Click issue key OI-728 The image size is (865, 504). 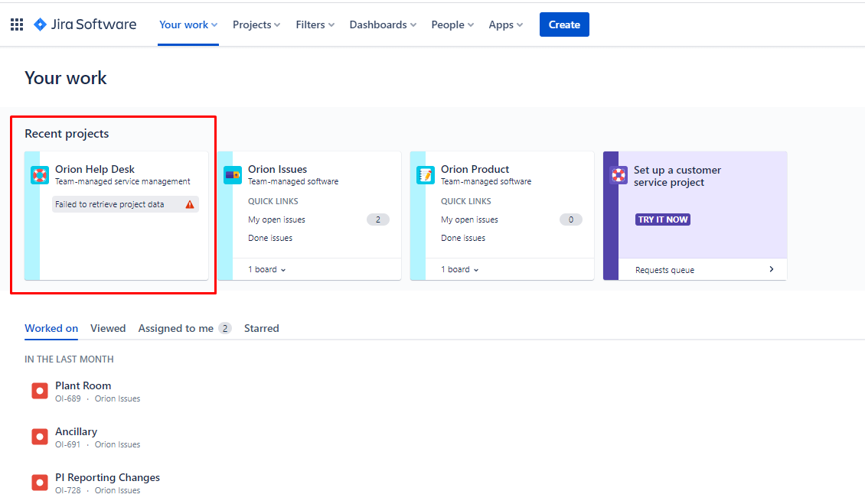point(68,490)
